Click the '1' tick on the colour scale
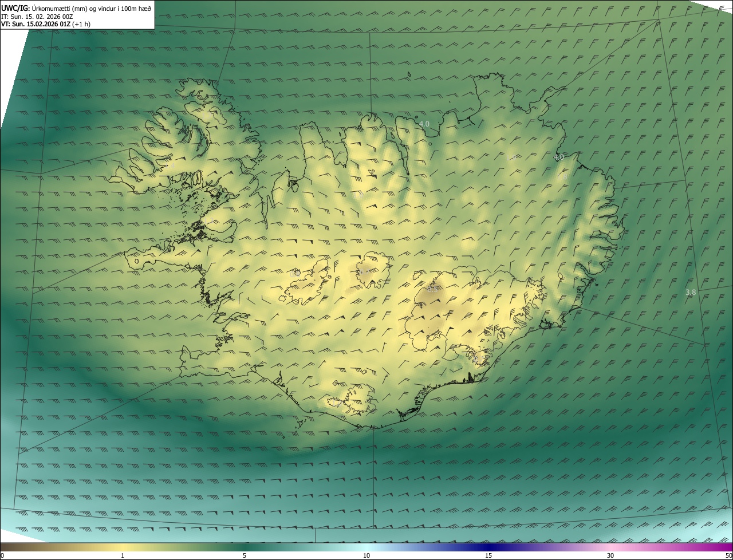 pyautogui.click(x=123, y=555)
